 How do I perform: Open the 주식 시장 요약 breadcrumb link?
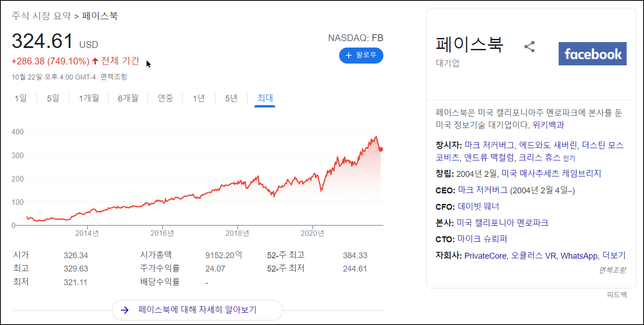(42, 16)
